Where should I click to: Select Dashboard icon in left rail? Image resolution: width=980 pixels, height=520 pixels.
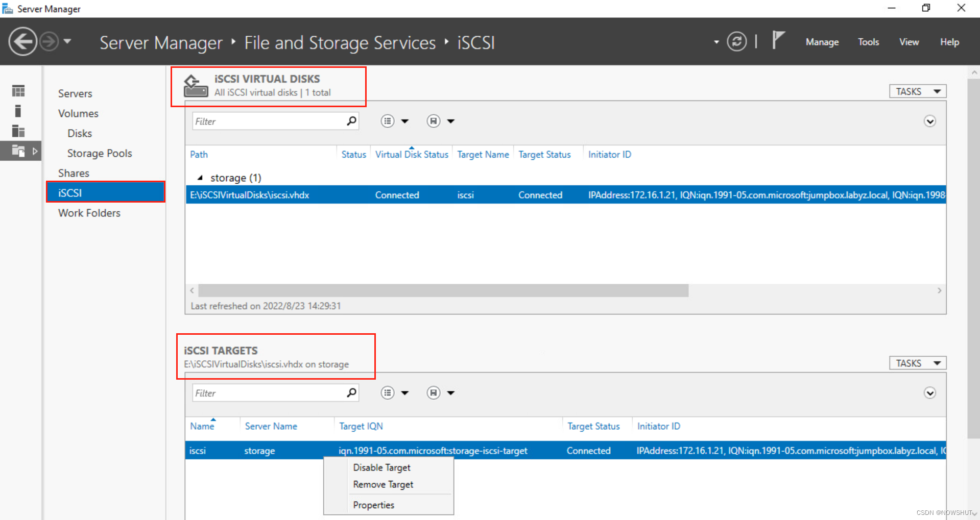pyautogui.click(x=18, y=91)
